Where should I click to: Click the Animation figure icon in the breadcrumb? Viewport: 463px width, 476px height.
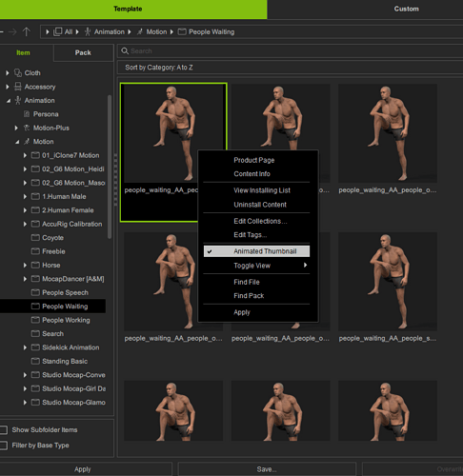click(88, 31)
